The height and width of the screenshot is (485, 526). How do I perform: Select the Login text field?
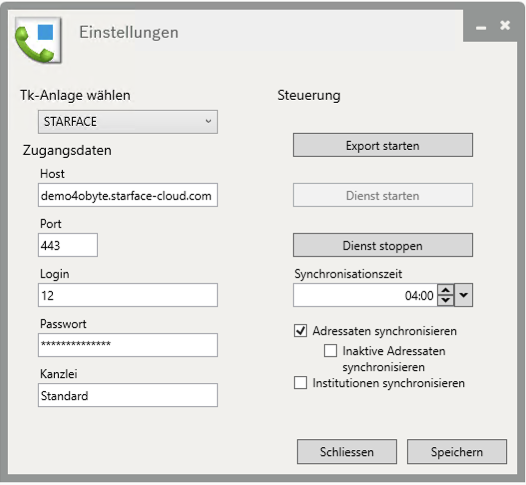[128, 295]
